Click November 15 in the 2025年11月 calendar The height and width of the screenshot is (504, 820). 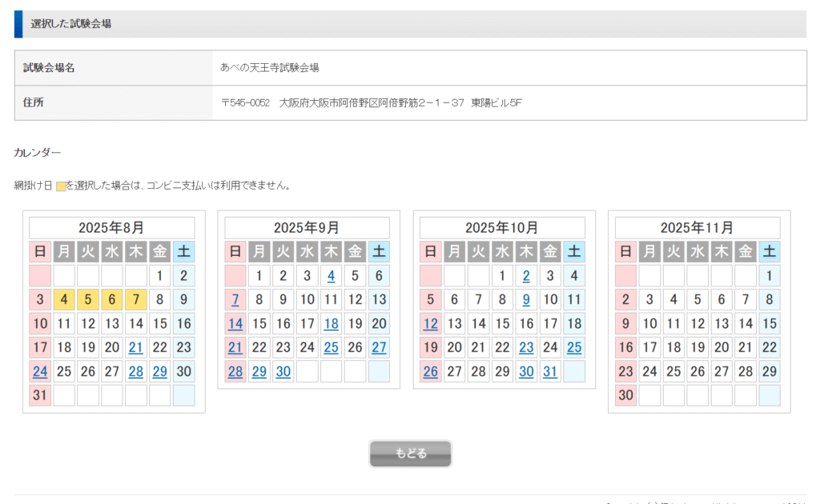(770, 324)
